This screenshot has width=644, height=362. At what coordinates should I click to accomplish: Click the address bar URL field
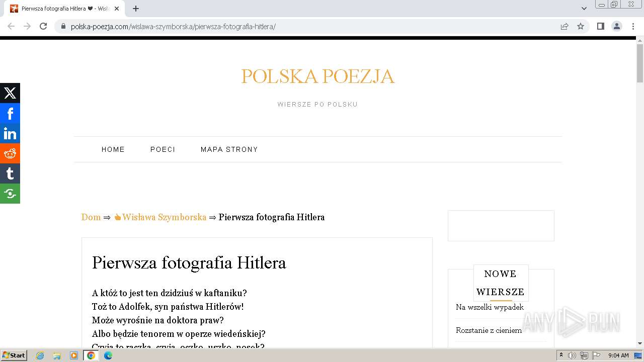click(312, 26)
